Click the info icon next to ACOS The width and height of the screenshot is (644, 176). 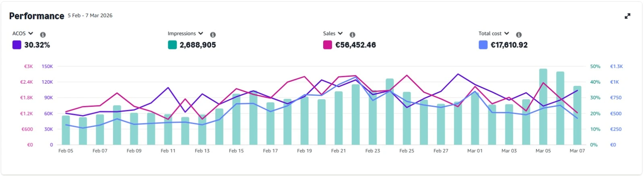43,35
